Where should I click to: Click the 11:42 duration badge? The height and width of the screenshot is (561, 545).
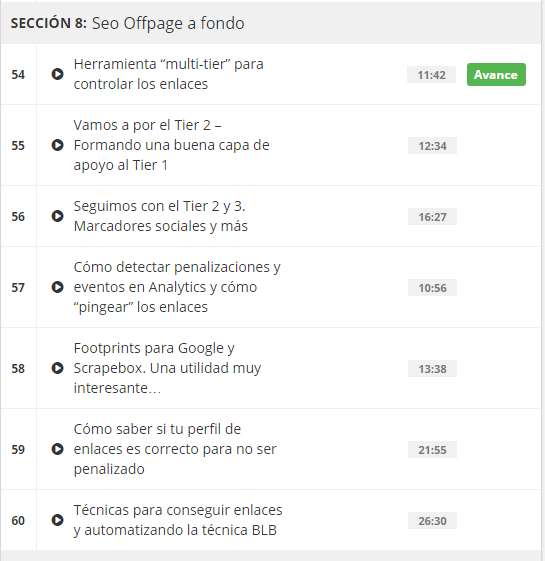click(431, 75)
